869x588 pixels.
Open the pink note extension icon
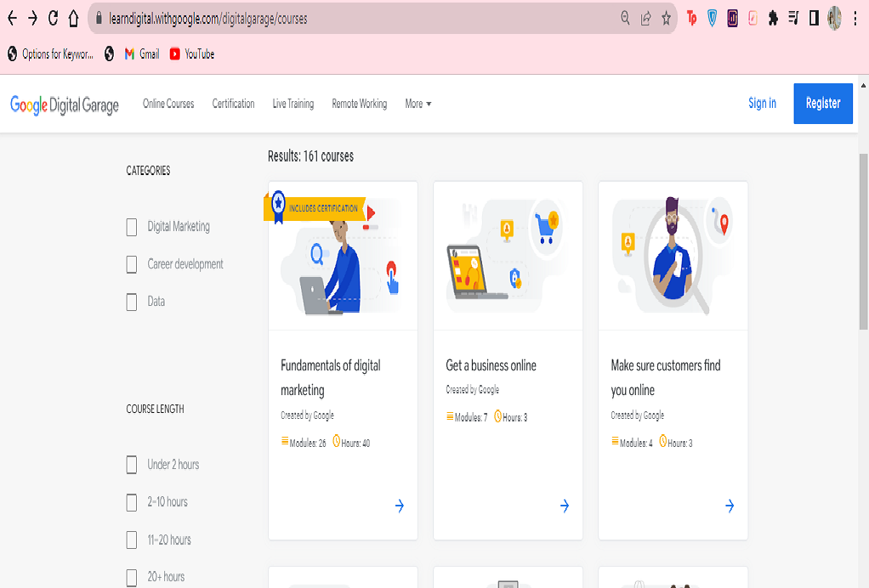click(753, 19)
